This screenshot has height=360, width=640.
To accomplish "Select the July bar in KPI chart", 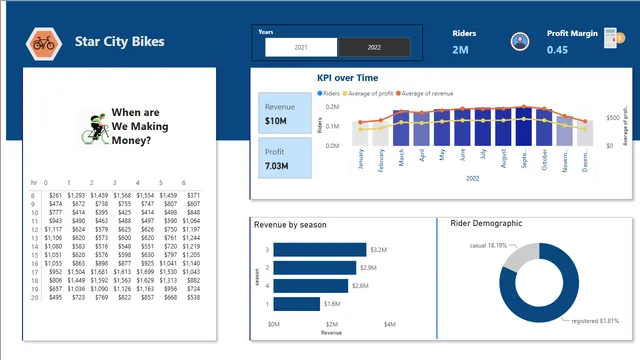I will (483, 127).
